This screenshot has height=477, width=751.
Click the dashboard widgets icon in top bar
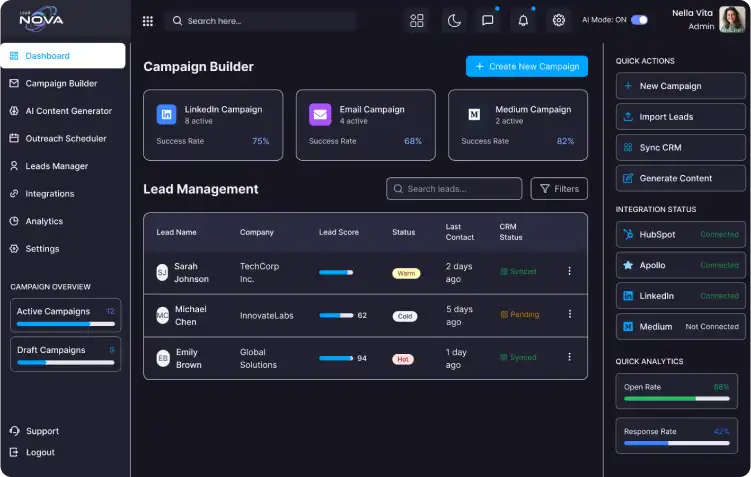tap(417, 21)
